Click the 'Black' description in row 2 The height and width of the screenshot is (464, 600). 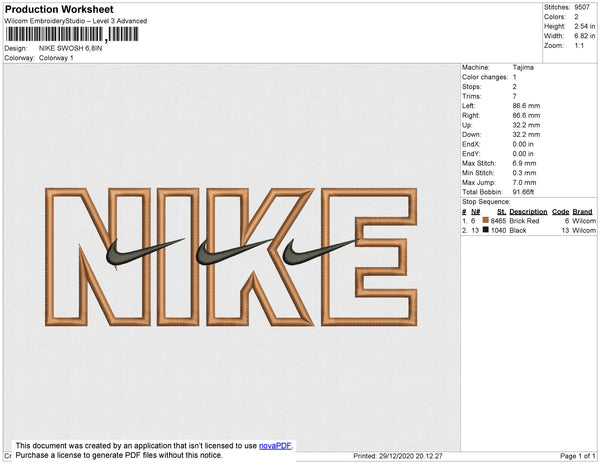[518, 230]
